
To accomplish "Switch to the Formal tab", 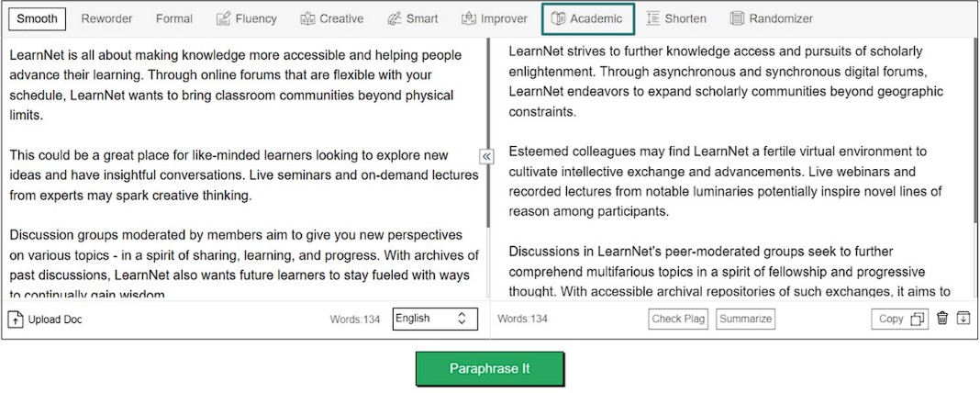I will pyautogui.click(x=173, y=18).
